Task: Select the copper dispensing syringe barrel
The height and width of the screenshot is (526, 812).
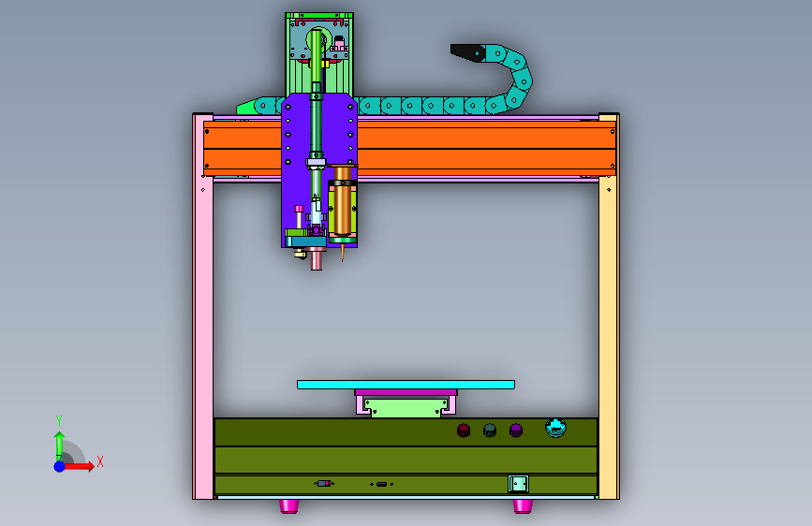Action: click(x=342, y=202)
